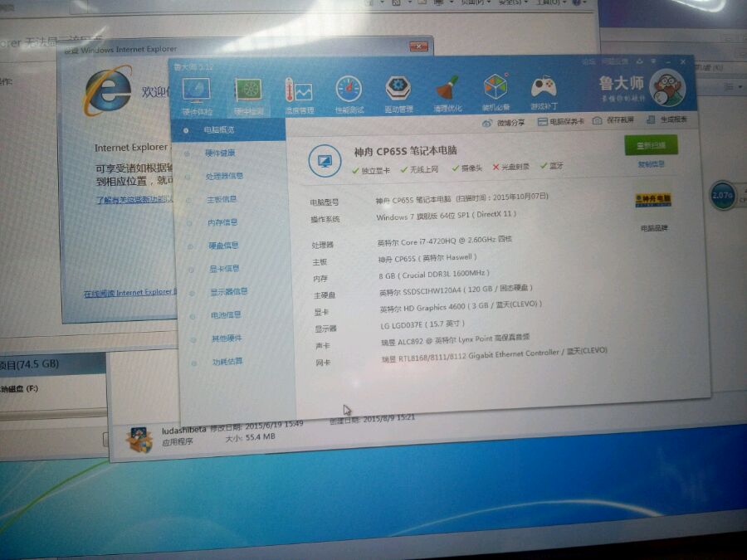Click the Internet Explorer logo in welcome dialog
This screenshot has width=747, height=560.
coord(108,90)
